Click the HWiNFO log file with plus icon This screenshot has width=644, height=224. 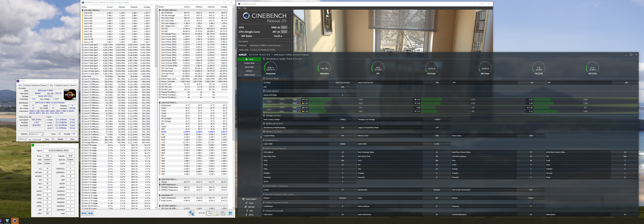216,213
